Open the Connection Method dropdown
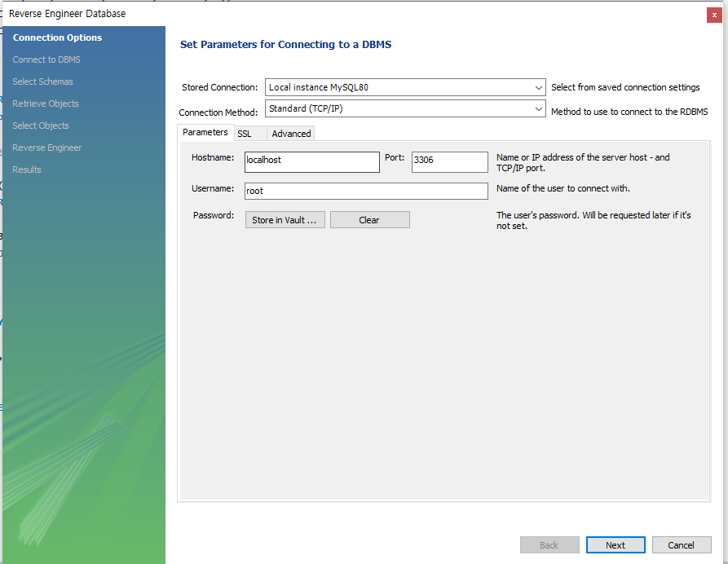This screenshot has height=564, width=728. coord(405,108)
